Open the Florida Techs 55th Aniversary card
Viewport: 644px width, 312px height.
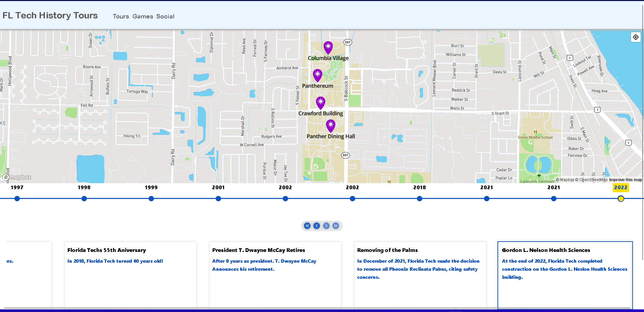click(130, 274)
